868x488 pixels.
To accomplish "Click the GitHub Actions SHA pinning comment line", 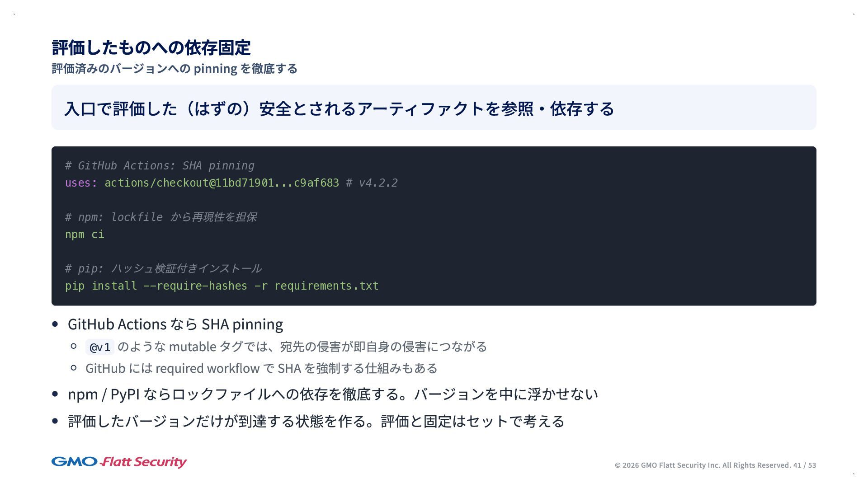I will [160, 166].
